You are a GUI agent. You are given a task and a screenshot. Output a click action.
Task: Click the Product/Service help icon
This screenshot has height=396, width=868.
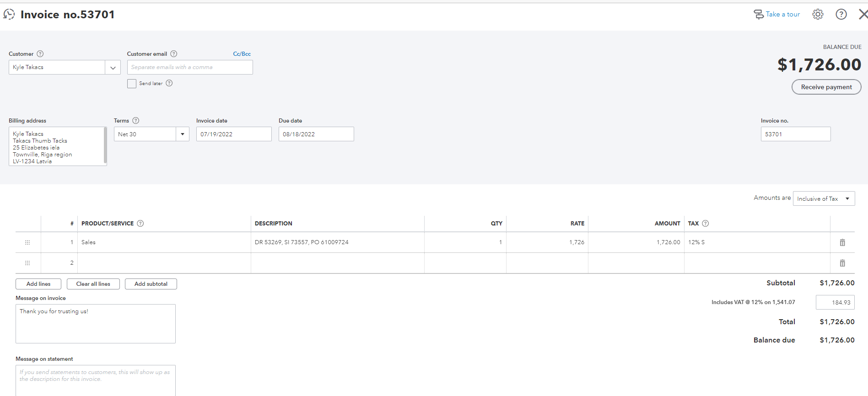140,224
